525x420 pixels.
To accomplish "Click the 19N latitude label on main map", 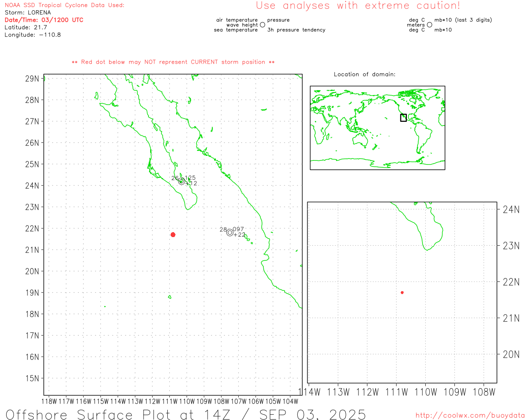I will pos(32,293).
